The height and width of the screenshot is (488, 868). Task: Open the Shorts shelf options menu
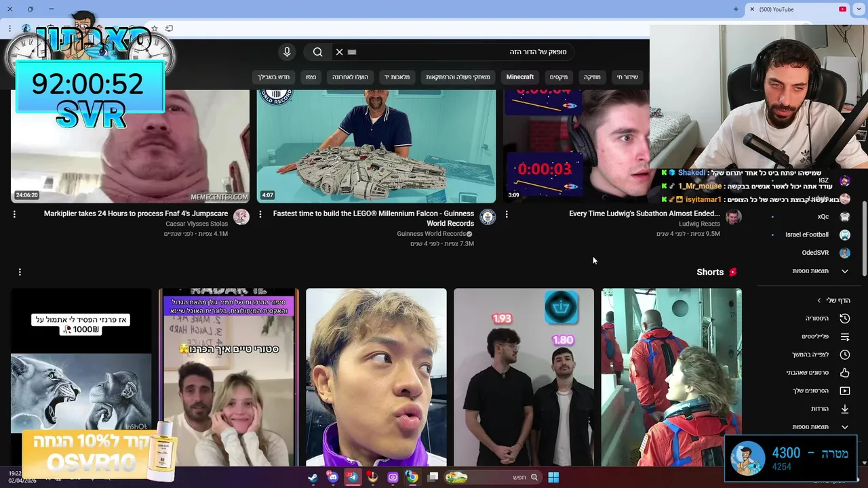coord(20,272)
